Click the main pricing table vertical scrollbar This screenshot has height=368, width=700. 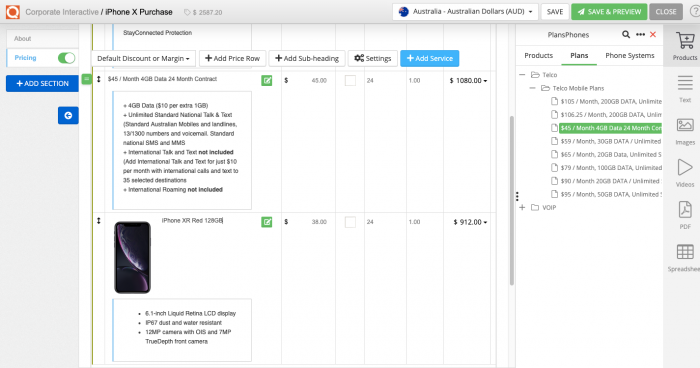[512, 201]
